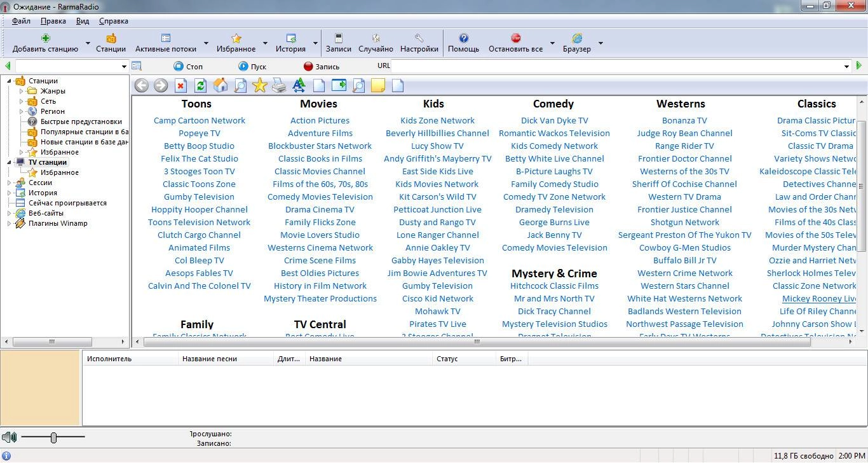Click the Остановить все stop button
The width and height of the screenshot is (868, 463).
(515, 43)
